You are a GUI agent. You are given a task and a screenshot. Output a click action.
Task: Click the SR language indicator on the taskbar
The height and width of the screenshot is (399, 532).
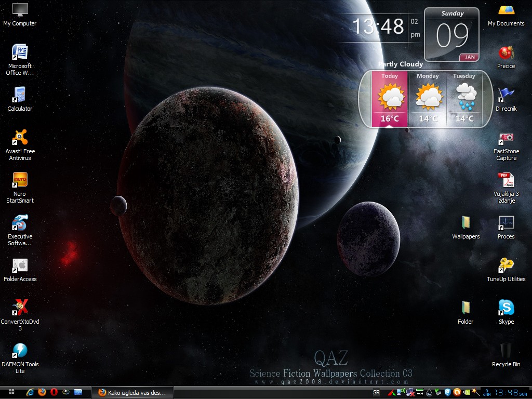point(377,393)
